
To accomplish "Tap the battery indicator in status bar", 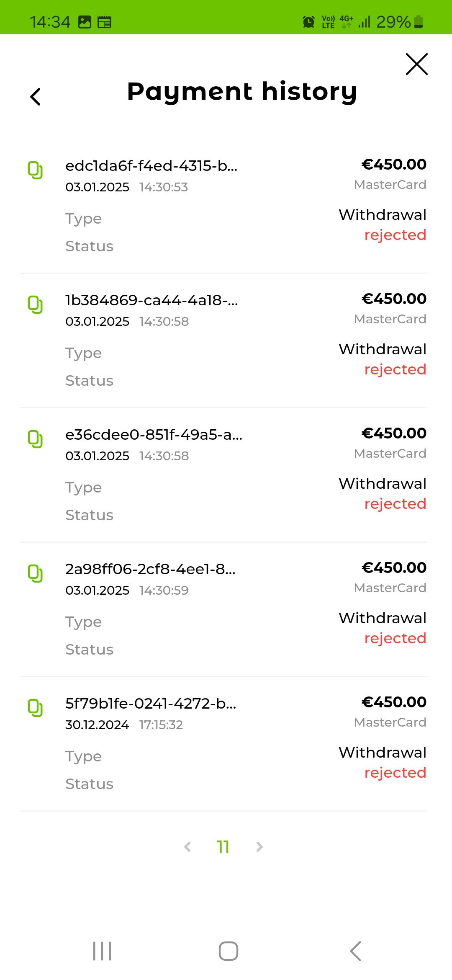I will point(418,22).
